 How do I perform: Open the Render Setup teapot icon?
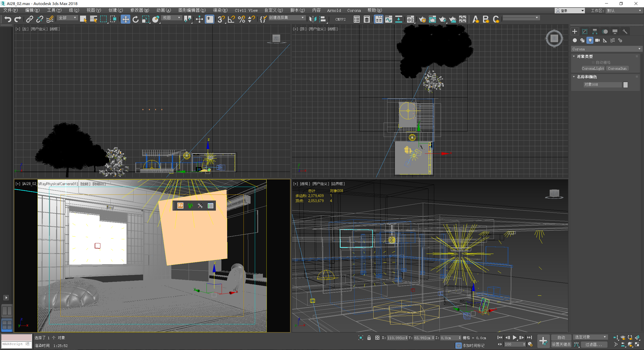click(422, 19)
